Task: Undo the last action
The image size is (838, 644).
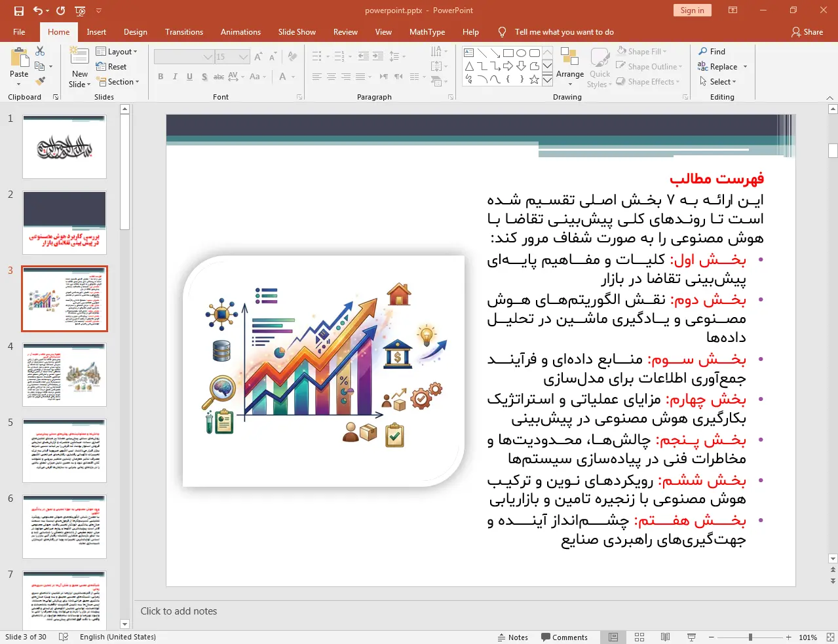Action: (x=38, y=10)
